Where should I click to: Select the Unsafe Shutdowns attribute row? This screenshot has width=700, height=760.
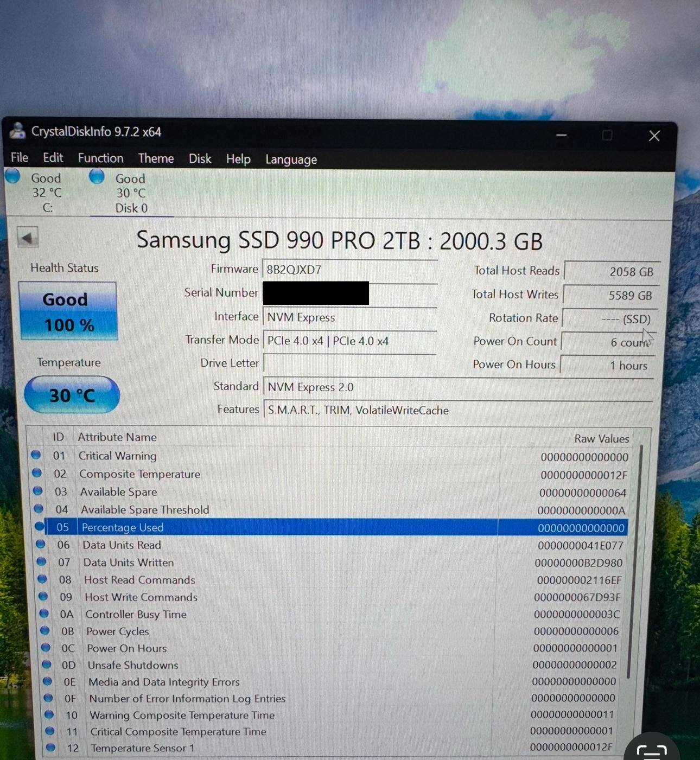(271, 665)
